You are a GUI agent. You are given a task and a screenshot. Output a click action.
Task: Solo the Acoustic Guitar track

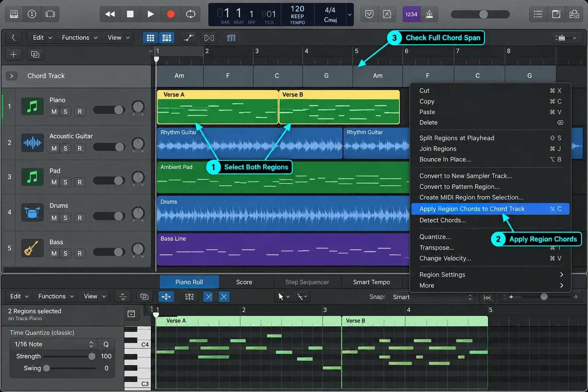(x=65, y=148)
